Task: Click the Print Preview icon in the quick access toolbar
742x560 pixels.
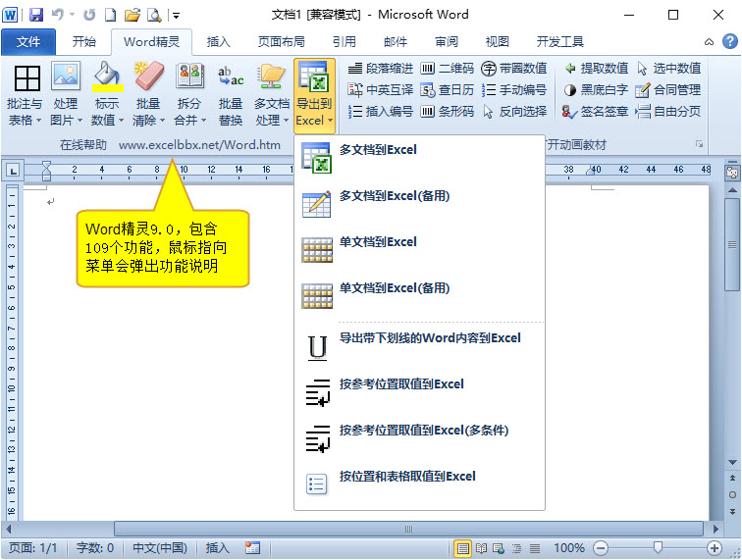Action: (x=154, y=15)
